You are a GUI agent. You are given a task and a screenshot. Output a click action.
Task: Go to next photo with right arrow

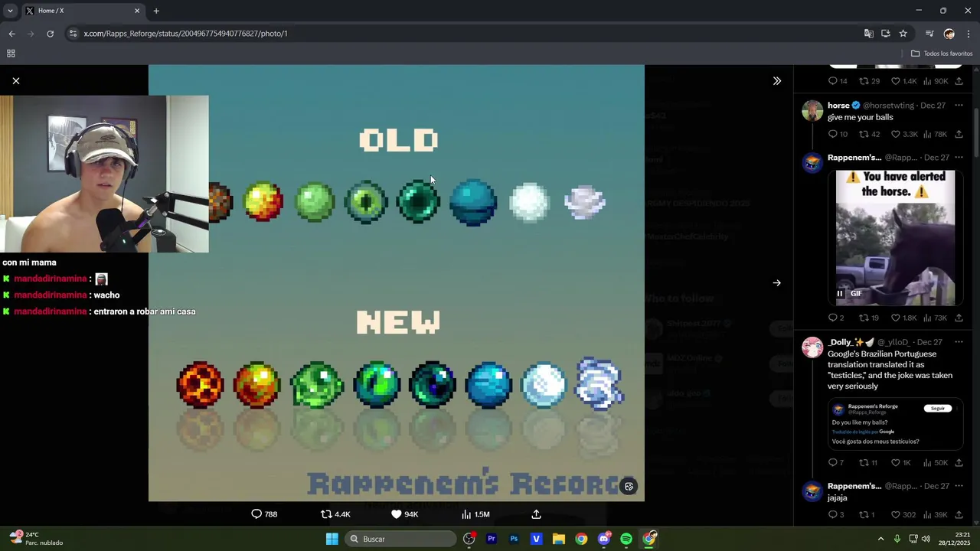point(776,282)
